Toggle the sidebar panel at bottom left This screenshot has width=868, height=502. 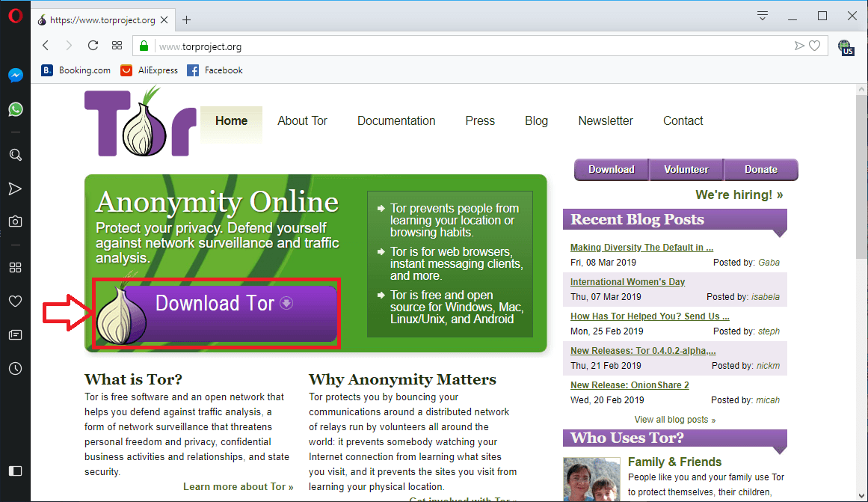(15, 471)
